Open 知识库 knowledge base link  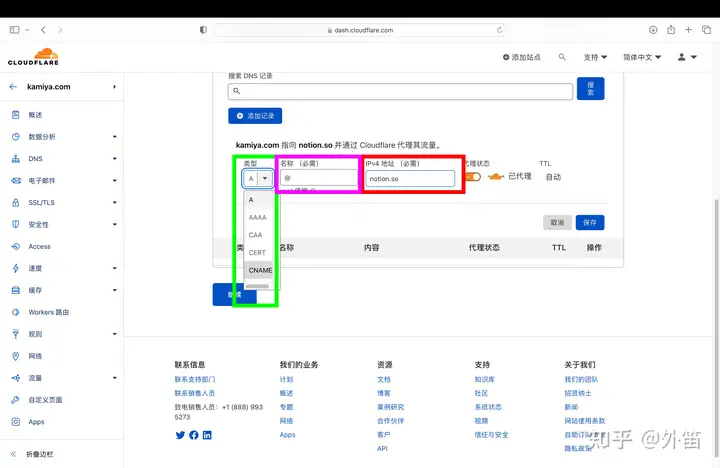tap(485, 379)
